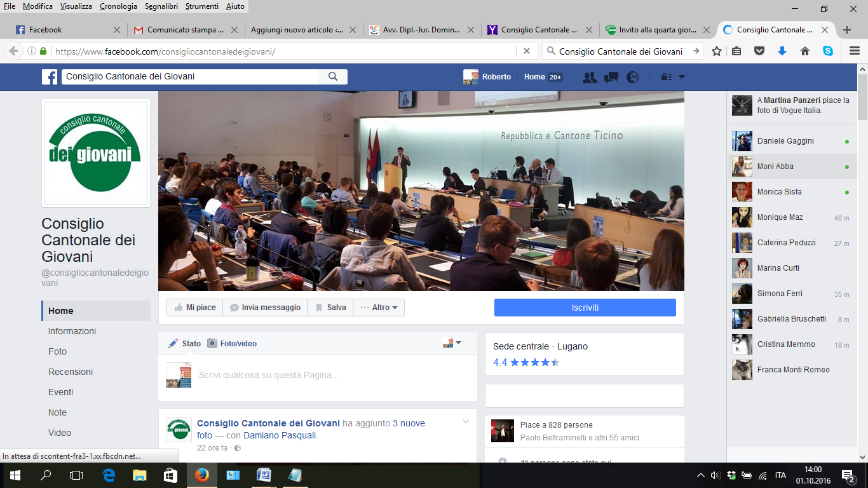Open the File menu
Image resolution: width=868 pixels, height=488 pixels.
pos(10,6)
